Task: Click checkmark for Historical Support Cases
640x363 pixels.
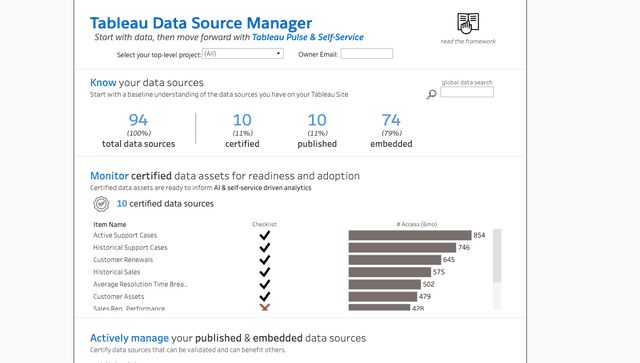Action: [x=264, y=247]
